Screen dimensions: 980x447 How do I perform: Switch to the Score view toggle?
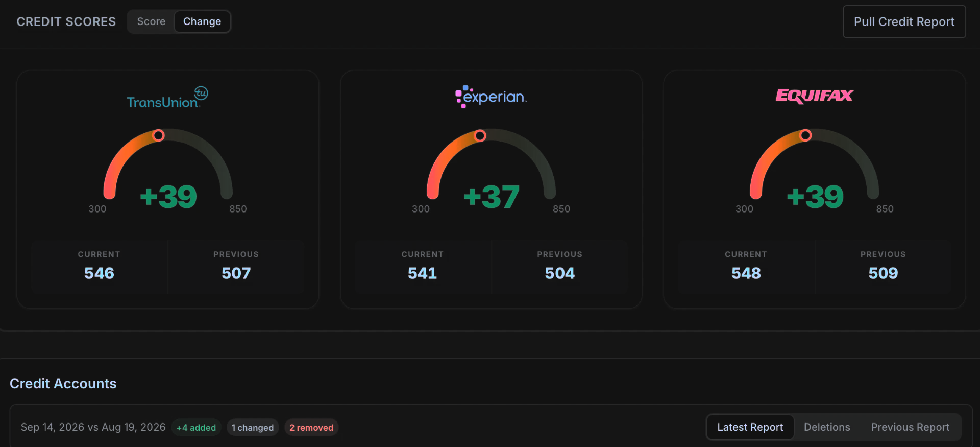(x=151, y=21)
